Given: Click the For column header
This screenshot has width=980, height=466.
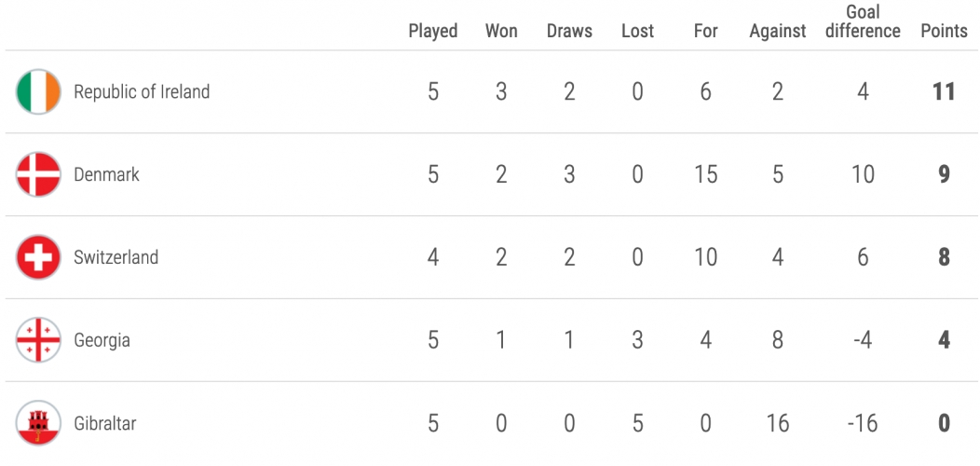Looking at the screenshot, I should click(705, 31).
